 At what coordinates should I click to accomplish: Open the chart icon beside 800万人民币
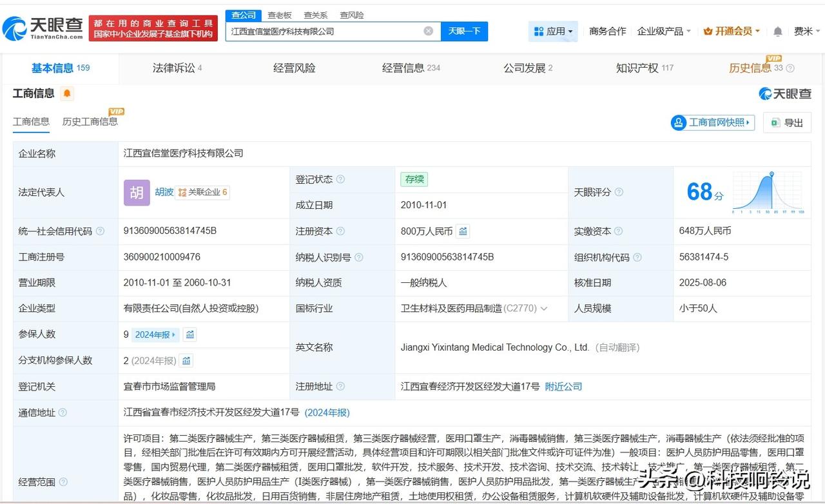coord(463,231)
